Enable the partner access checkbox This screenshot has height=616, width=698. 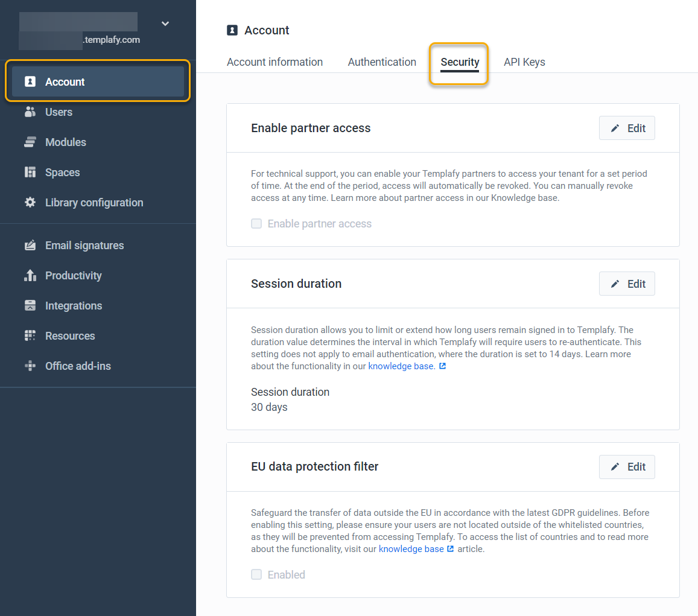[x=256, y=223]
